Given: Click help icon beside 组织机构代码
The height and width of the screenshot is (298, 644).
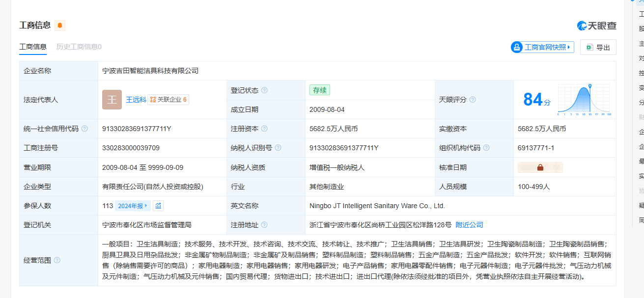Looking at the screenshot, I should click(x=486, y=148).
